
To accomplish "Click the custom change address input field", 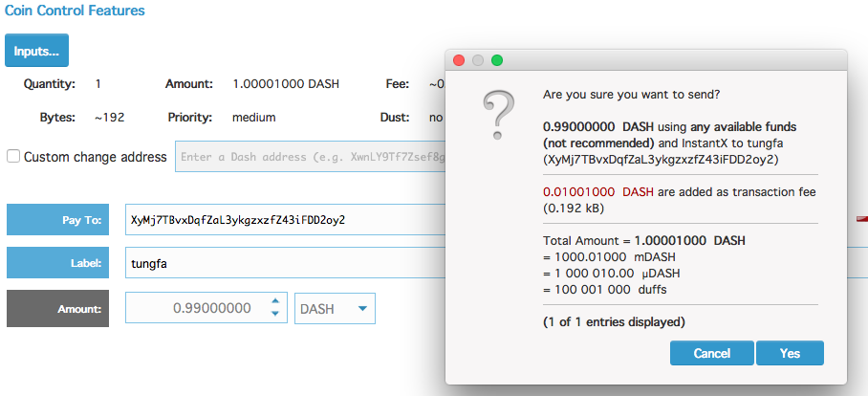I will coord(310,157).
